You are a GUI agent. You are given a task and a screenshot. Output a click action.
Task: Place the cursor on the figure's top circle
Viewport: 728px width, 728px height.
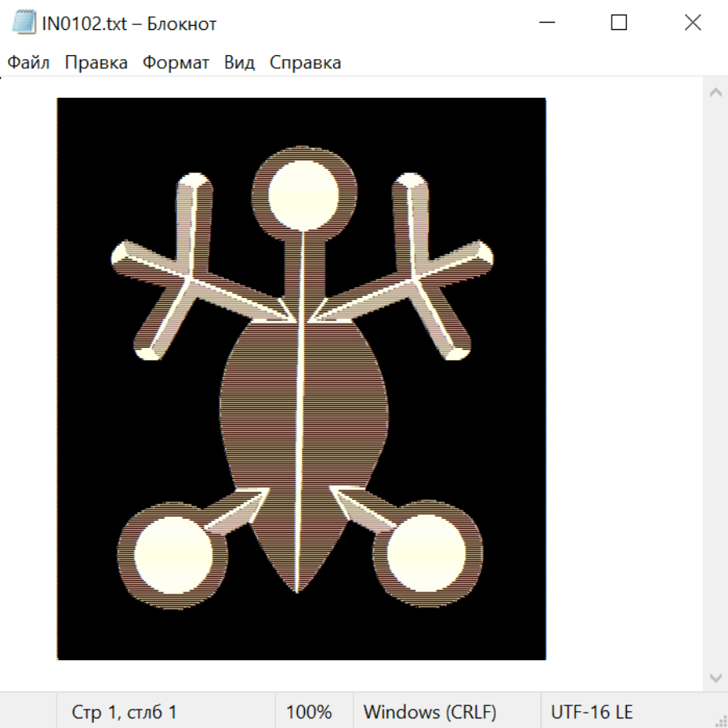click(x=303, y=195)
